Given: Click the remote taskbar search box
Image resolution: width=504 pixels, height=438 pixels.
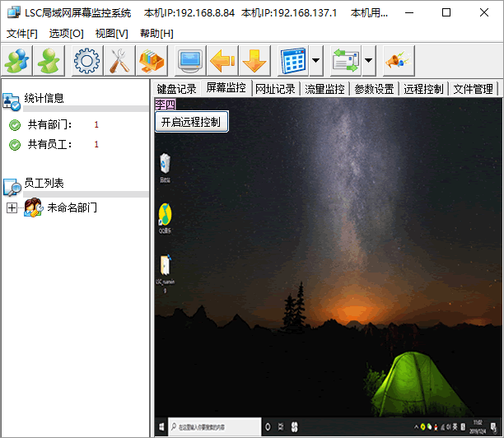Looking at the screenshot, I should coord(215,426).
